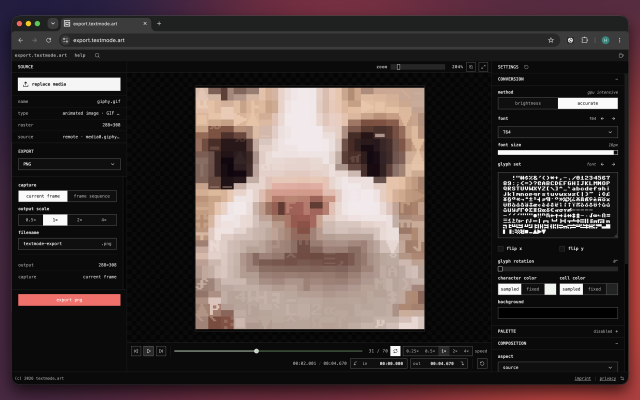This screenshot has width=640, height=400.
Task: Click the zoom slider handle
Action: (398, 67)
